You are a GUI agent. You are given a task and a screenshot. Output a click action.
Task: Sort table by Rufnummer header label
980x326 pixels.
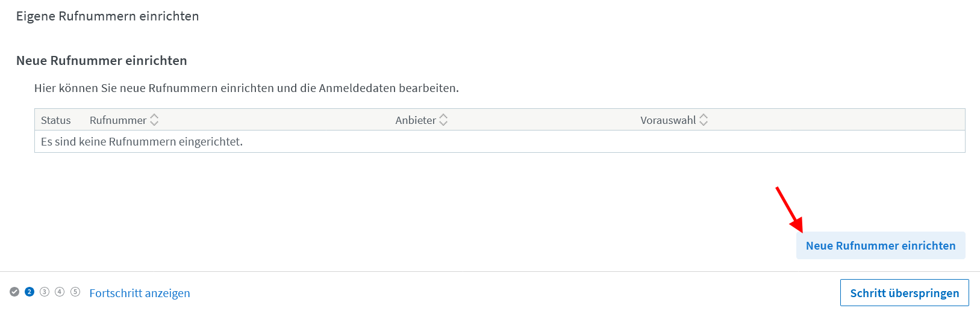coord(118,120)
